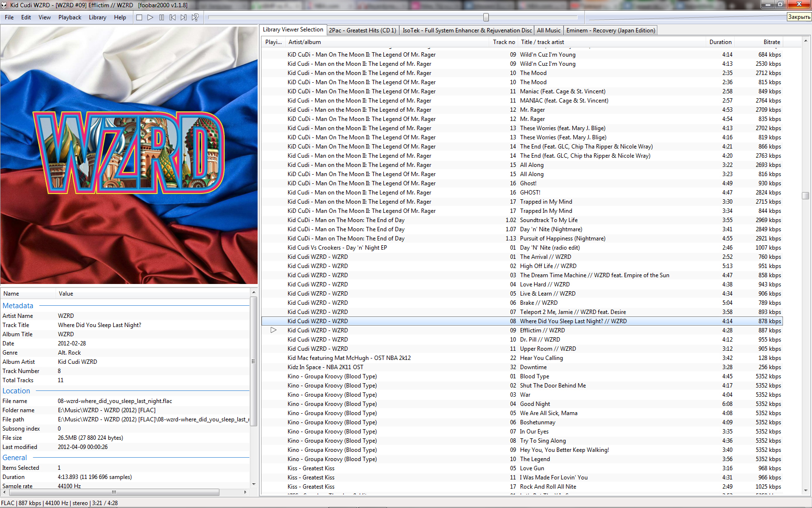The image size is (812, 508).
Task: Click the properties panel scroll-up arrow
Action: pyautogui.click(x=253, y=293)
